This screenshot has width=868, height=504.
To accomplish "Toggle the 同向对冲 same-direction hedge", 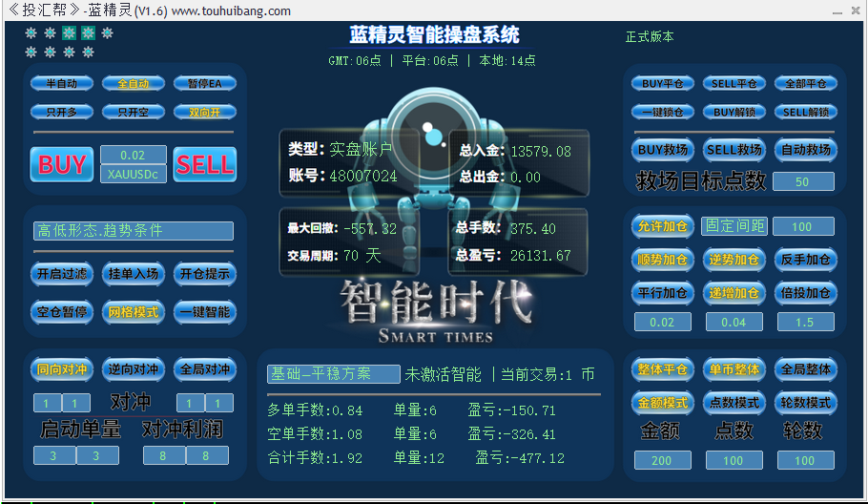I will [x=61, y=369].
